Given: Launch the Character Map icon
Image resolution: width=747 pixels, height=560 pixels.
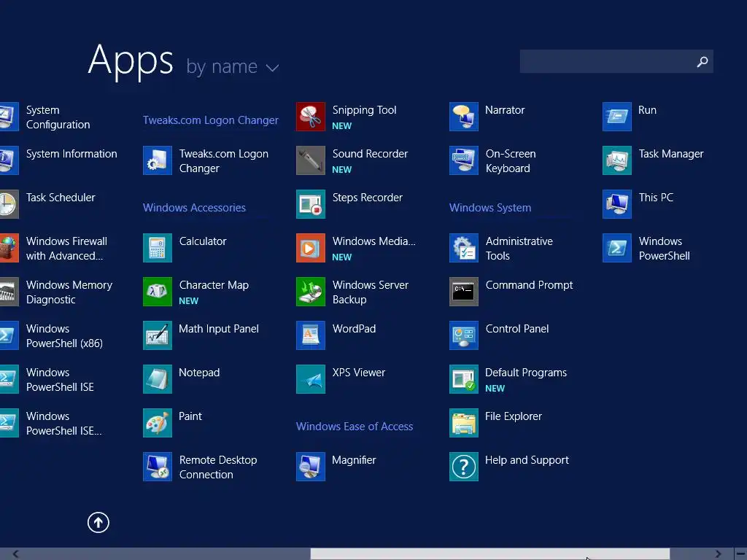Looking at the screenshot, I should pos(158,292).
